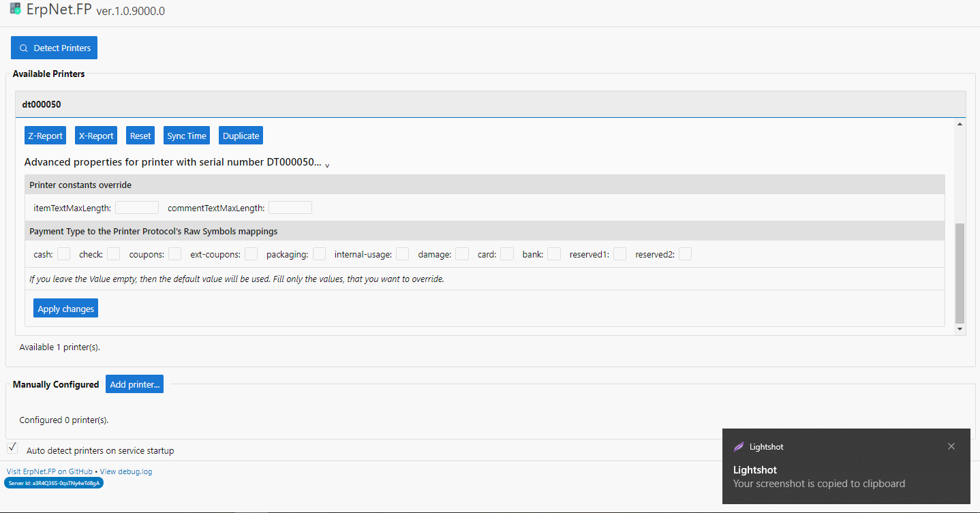Viewport: 980px width, 513px height.
Task: Apply changes to printer overrides
Action: point(65,308)
